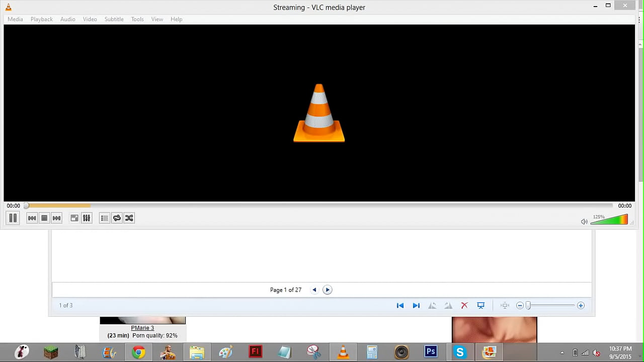Stop playback with the stop button

click(44, 218)
